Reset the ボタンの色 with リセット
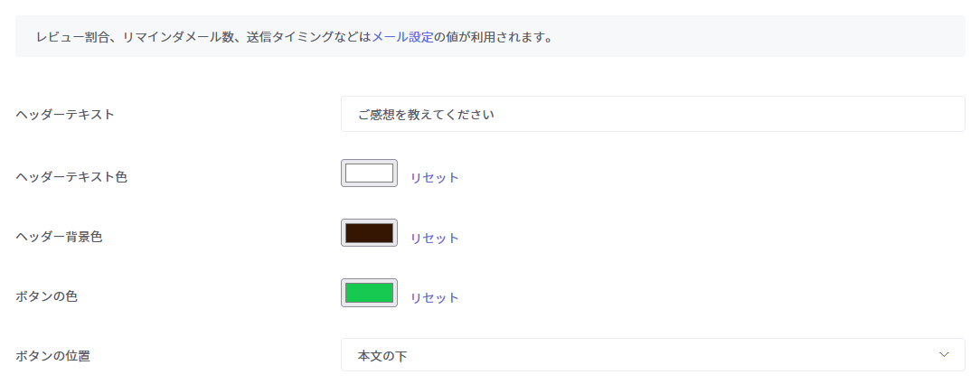Image resolution: width=980 pixels, height=384 pixels. coord(435,298)
